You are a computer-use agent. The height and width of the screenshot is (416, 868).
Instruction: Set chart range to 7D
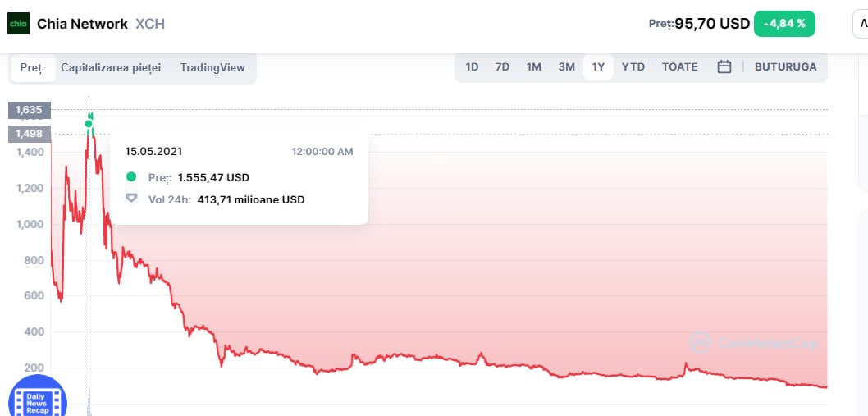(x=502, y=67)
